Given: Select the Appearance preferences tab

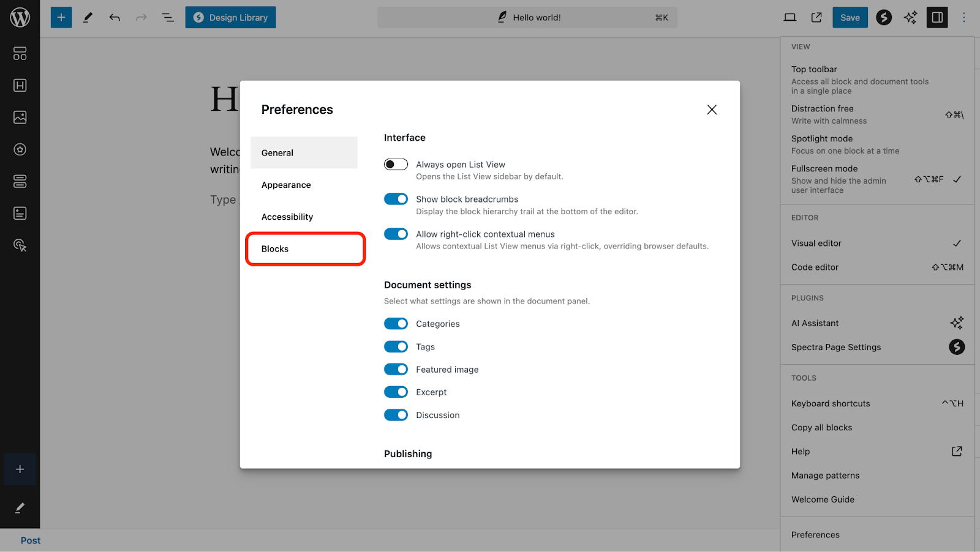Looking at the screenshot, I should tap(304, 185).
